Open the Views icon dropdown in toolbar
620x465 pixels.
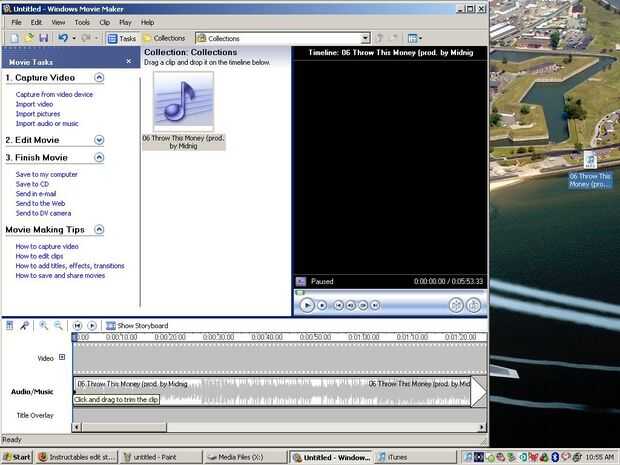coord(414,38)
